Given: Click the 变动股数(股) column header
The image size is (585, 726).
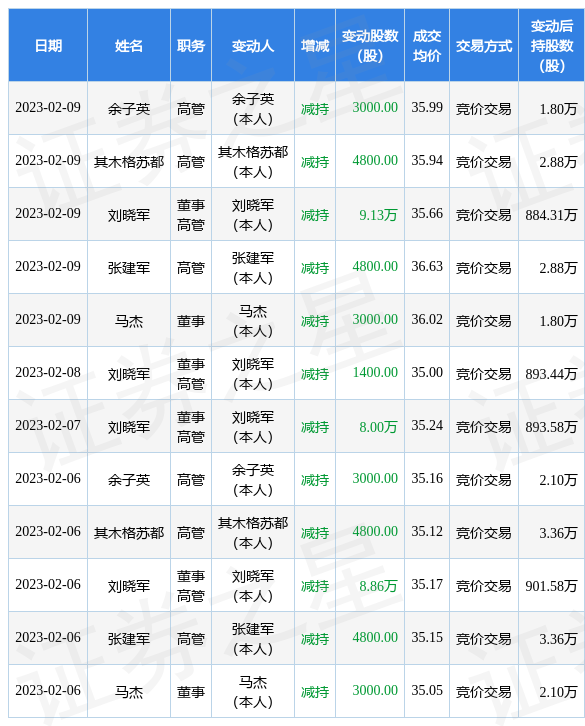Looking at the screenshot, I should pos(370,45).
